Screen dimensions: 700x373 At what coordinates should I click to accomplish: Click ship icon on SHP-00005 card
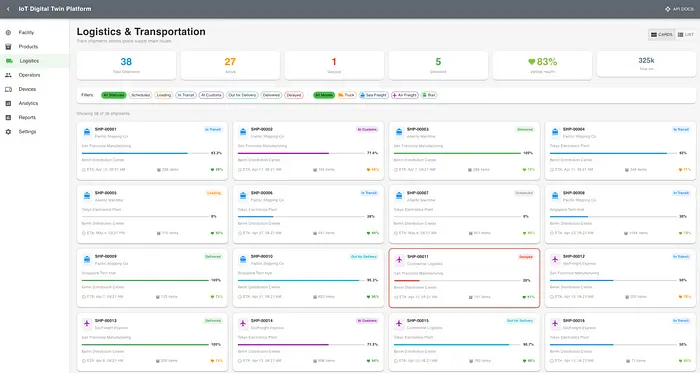pos(87,196)
